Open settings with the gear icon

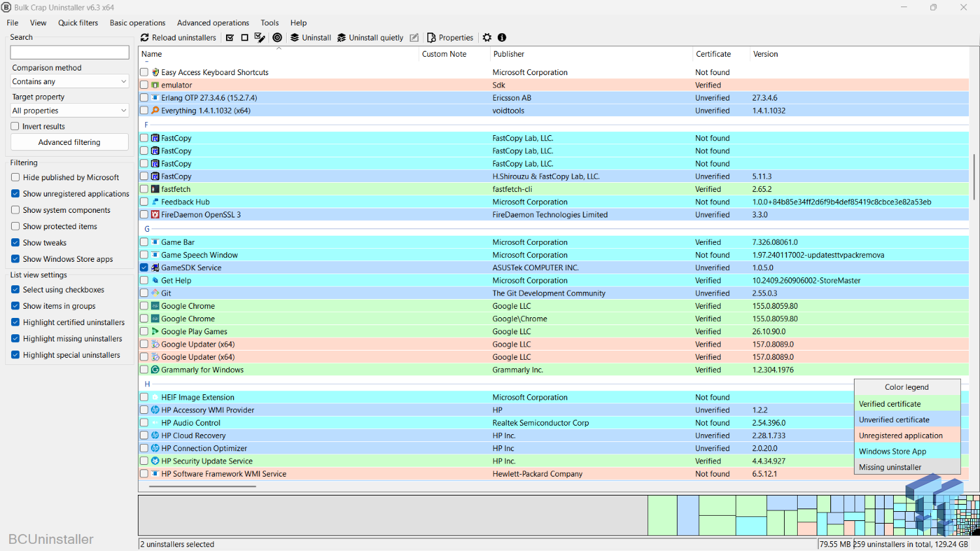[487, 38]
